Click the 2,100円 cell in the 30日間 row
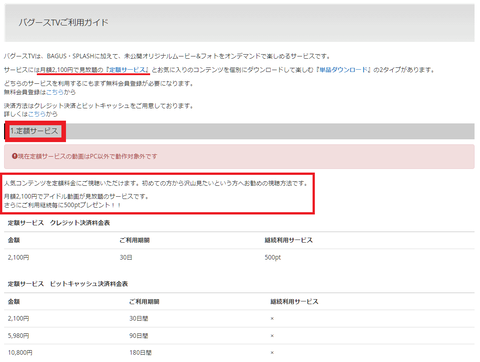Viewport: 480px width, 362px height. point(18,318)
